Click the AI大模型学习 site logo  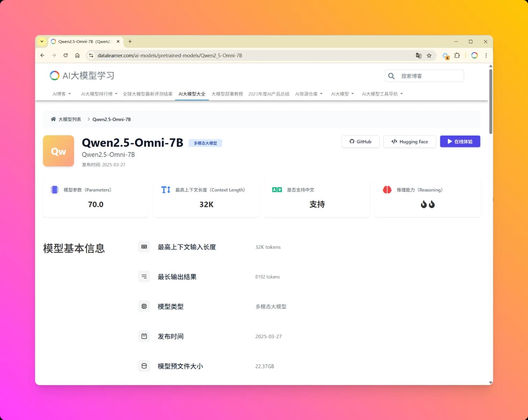pyautogui.click(x=81, y=75)
